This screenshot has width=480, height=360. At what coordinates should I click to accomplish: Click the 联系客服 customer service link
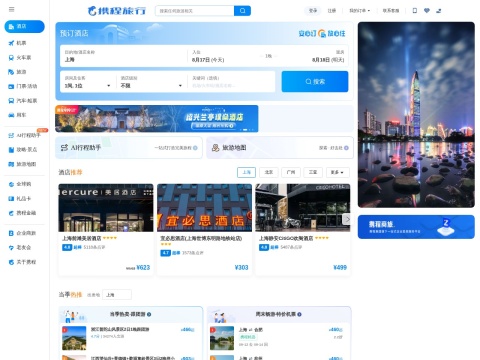(x=391, y=11)
